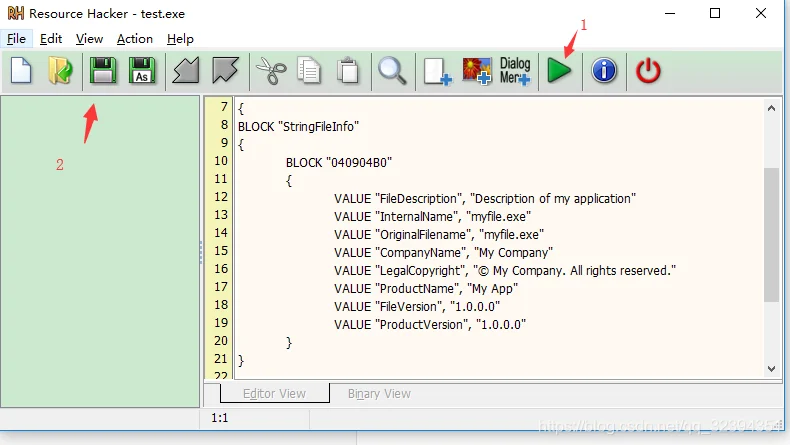Click the "InternalName" value line
This screenshot has height=445, width=790.
pyautogui.click(x=432, y=217)
